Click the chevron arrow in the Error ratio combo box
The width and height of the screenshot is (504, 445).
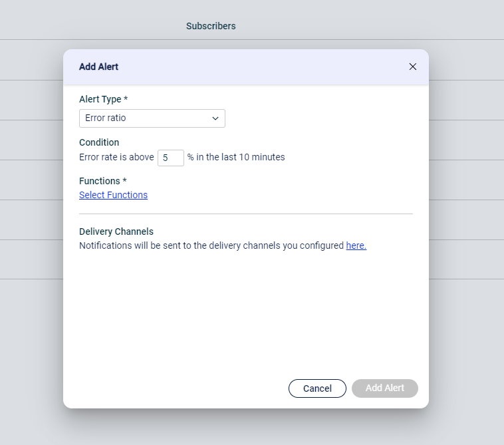point(215,118)
